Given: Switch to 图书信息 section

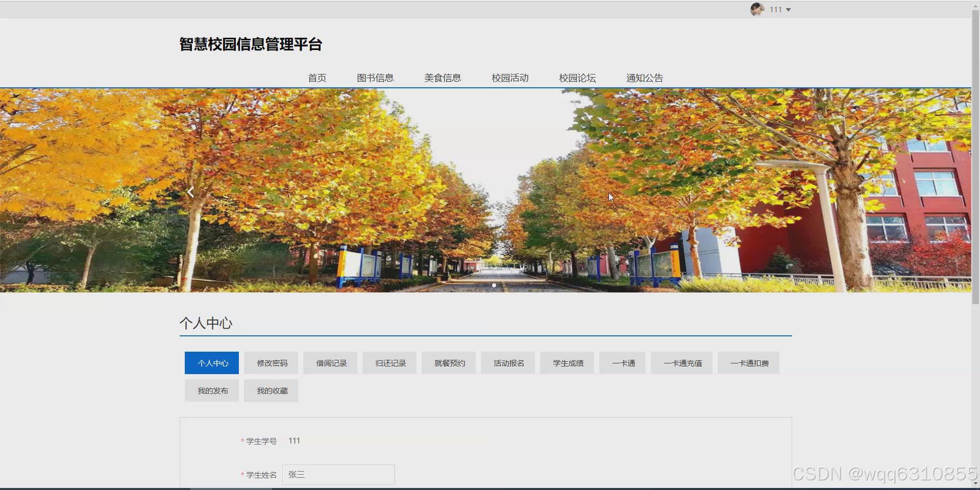Looking at the screenshot, I should tap(376, 78).
